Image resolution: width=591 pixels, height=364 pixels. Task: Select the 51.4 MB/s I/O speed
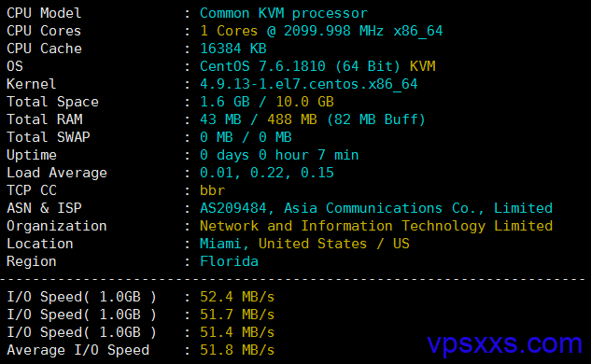(x=237, y=332)
